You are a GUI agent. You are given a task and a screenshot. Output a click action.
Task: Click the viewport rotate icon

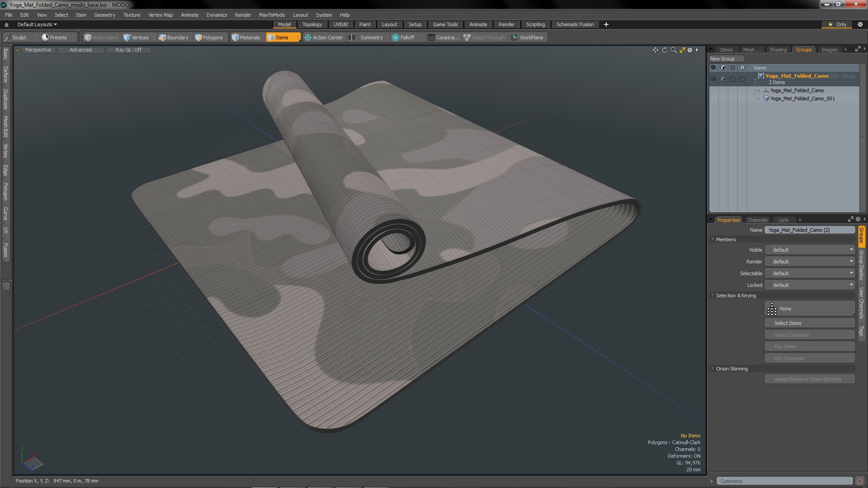(x=665, y=50)
